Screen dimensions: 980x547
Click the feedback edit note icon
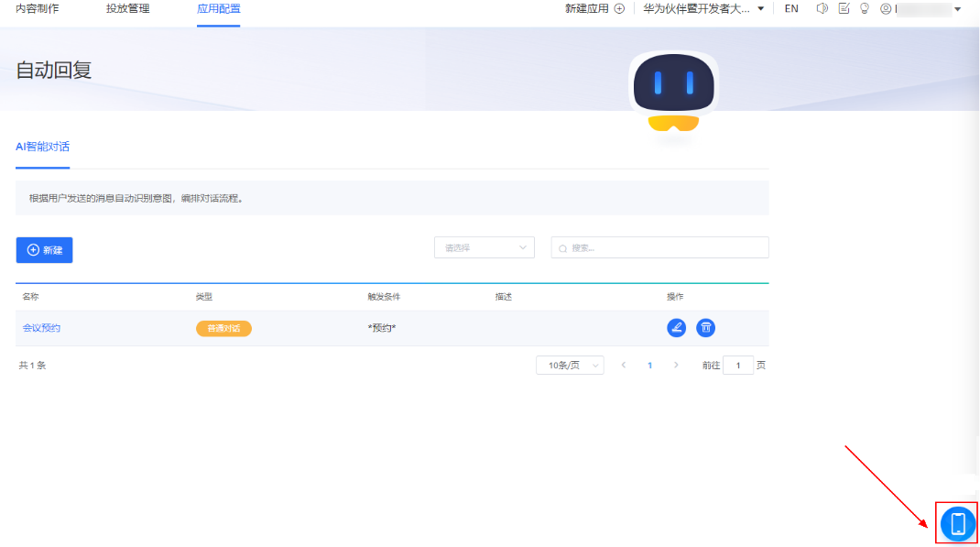[x=844, y=9]
